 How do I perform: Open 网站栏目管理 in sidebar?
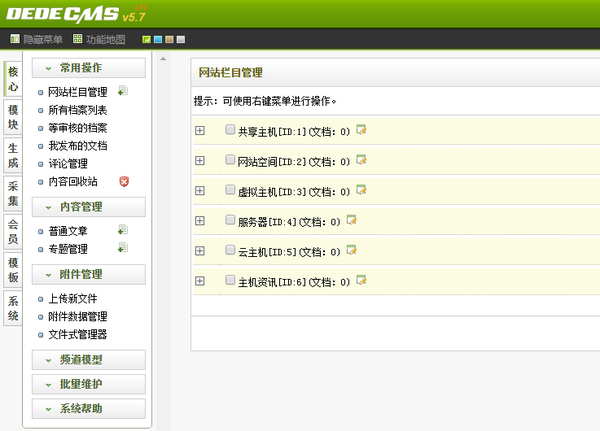[78, 92]
